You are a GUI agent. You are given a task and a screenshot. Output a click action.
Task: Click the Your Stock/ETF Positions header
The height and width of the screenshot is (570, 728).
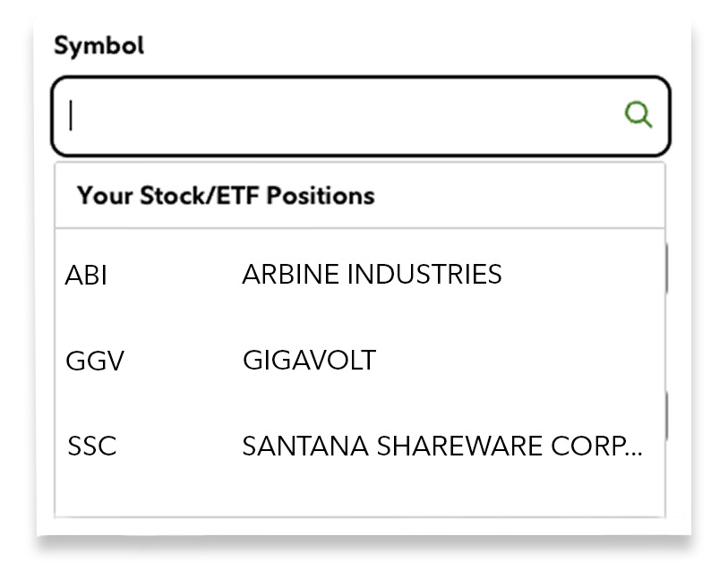[226, 195]
